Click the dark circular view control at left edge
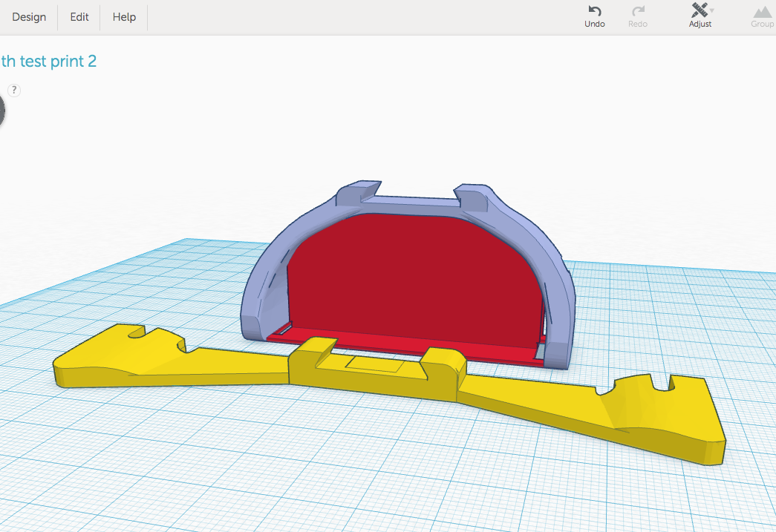Image resolution: width=776 pixels, height=532 pixels. pyautogui.click(x=1, y=111)
